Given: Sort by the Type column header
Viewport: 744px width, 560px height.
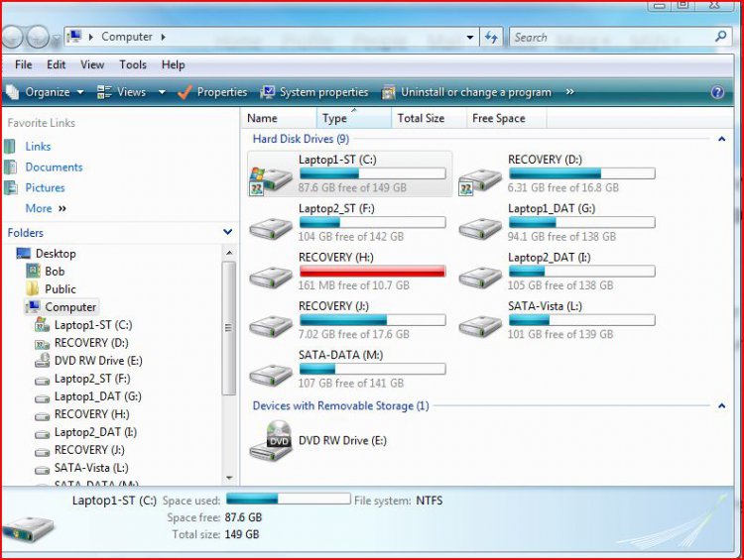Looking at the screenshot, I should 353,118.
